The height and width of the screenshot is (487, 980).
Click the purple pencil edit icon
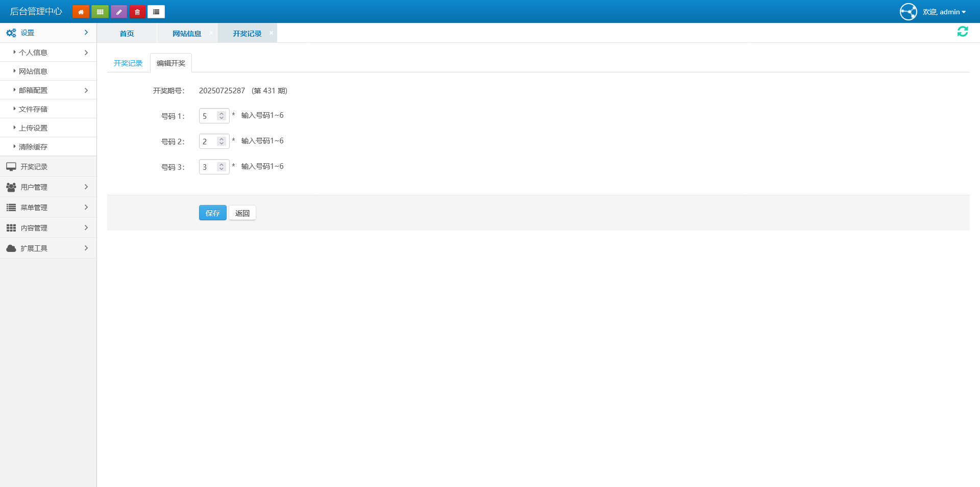coord(118,12)
